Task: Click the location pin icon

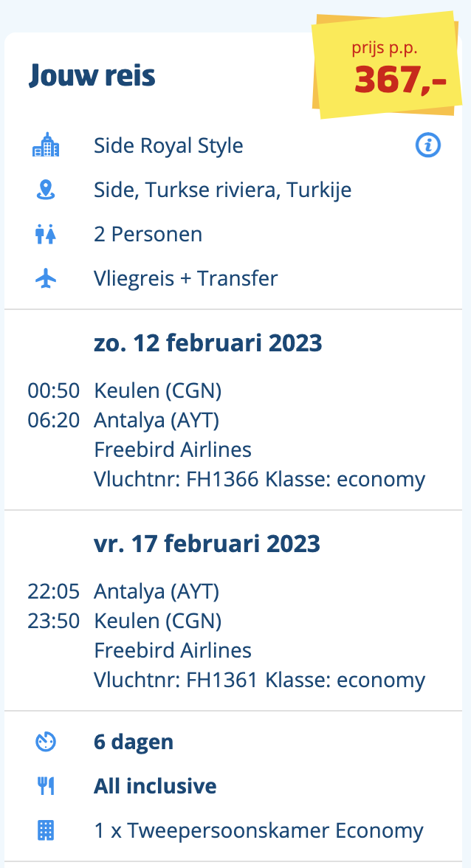Action: (46, 190)
